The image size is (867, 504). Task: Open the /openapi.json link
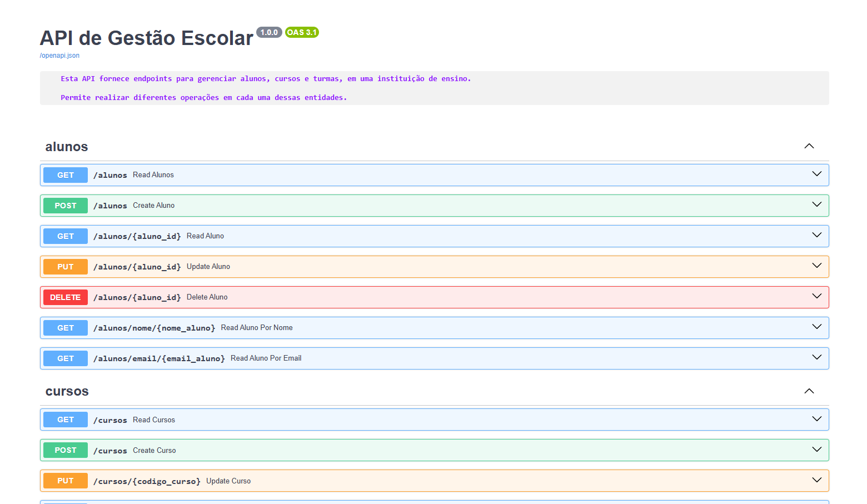coord(59,56)
